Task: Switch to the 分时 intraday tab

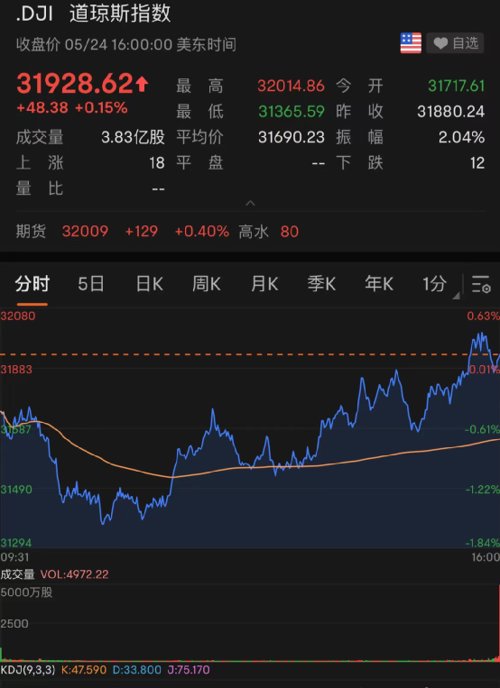Action: click(32, 284)
